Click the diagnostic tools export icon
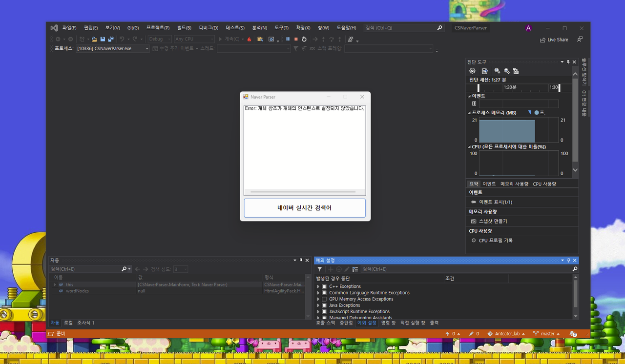625x364 pixels. pyautogui.click(x=485, y=71)
